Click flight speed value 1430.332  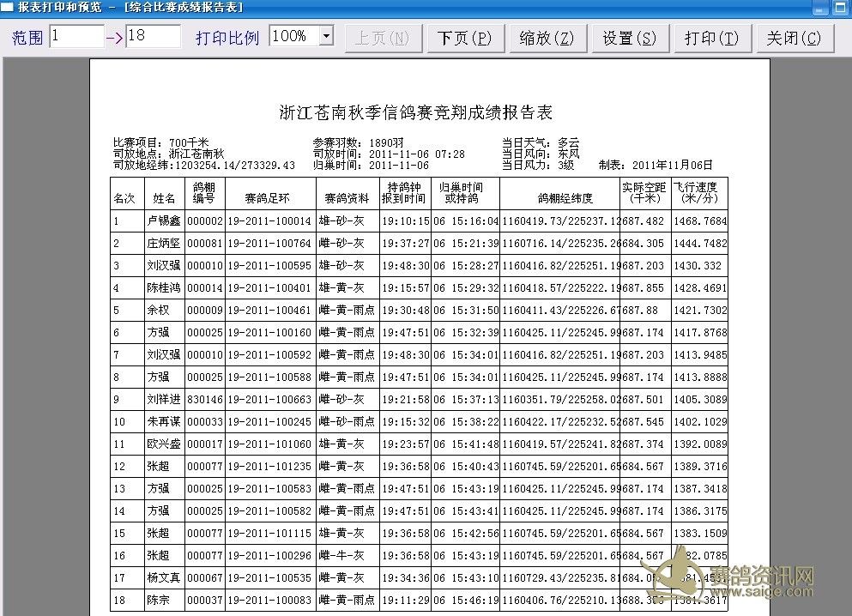pos(698,266)
